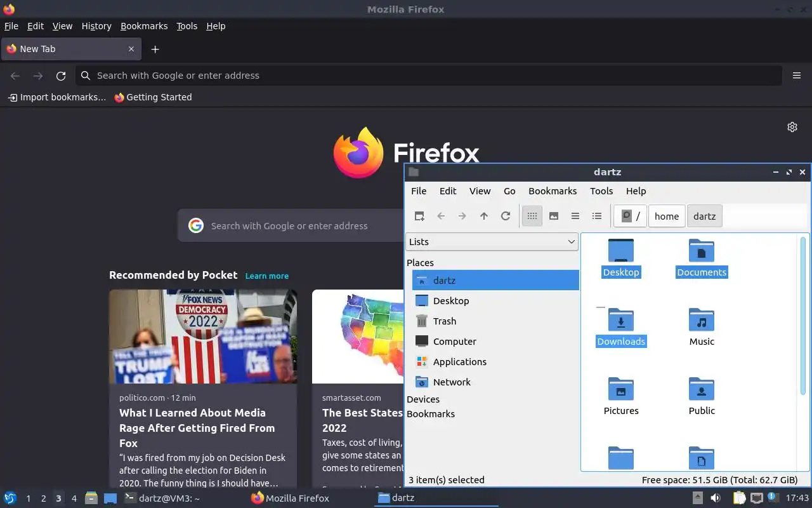812x508 pixels.
Task: Select the Downloads folder icon
Action: click(621, 328)
